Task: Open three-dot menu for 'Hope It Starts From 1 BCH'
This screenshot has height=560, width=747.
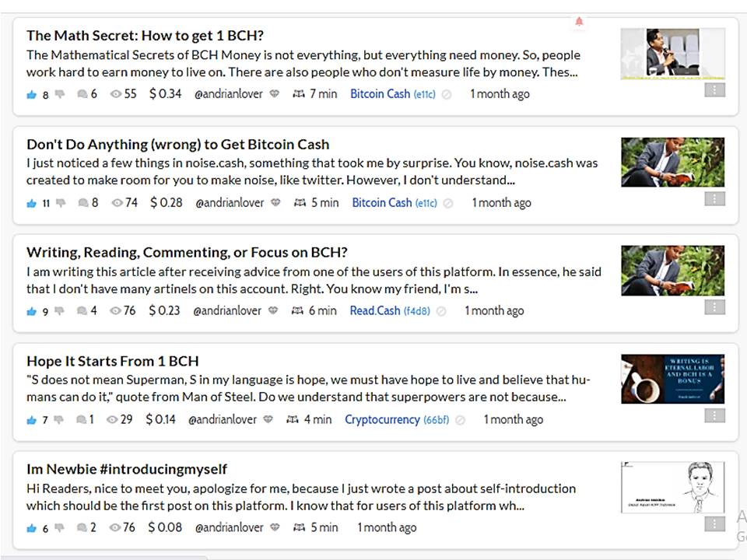Action: pyautogui.click(x=714, y=415)
